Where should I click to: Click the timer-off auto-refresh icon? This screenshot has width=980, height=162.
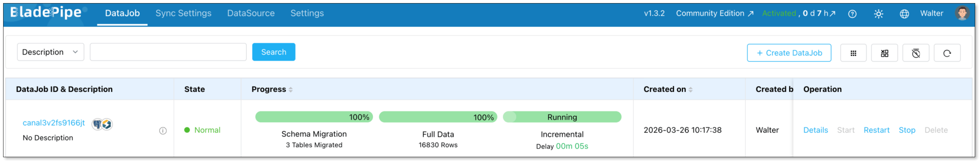pos(916,53)
